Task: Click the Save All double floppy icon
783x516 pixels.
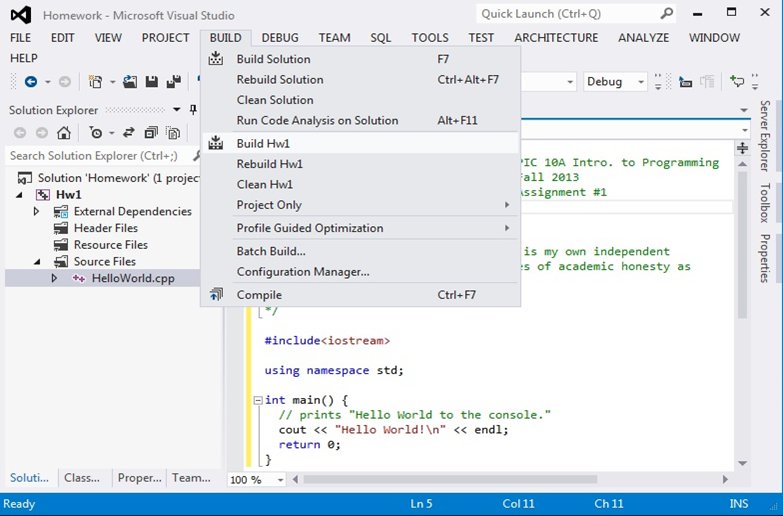Action: pos(174,81)
